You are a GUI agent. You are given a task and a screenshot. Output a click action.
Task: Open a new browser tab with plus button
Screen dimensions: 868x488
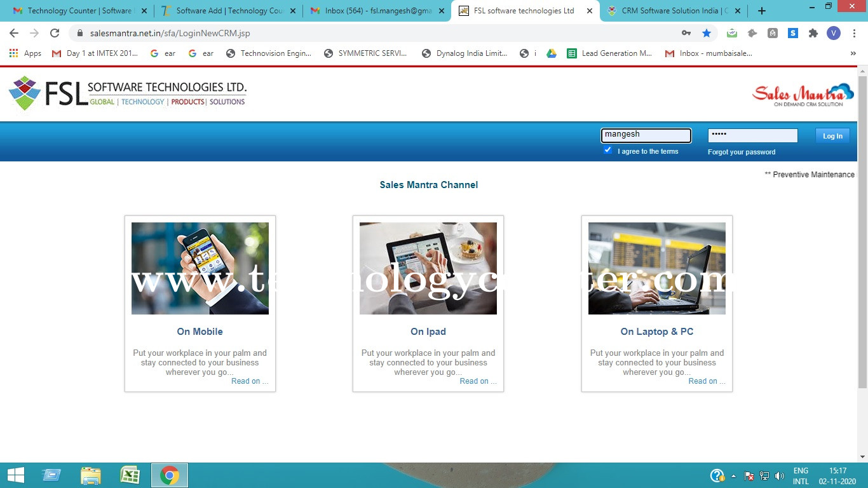coord(762,11)
